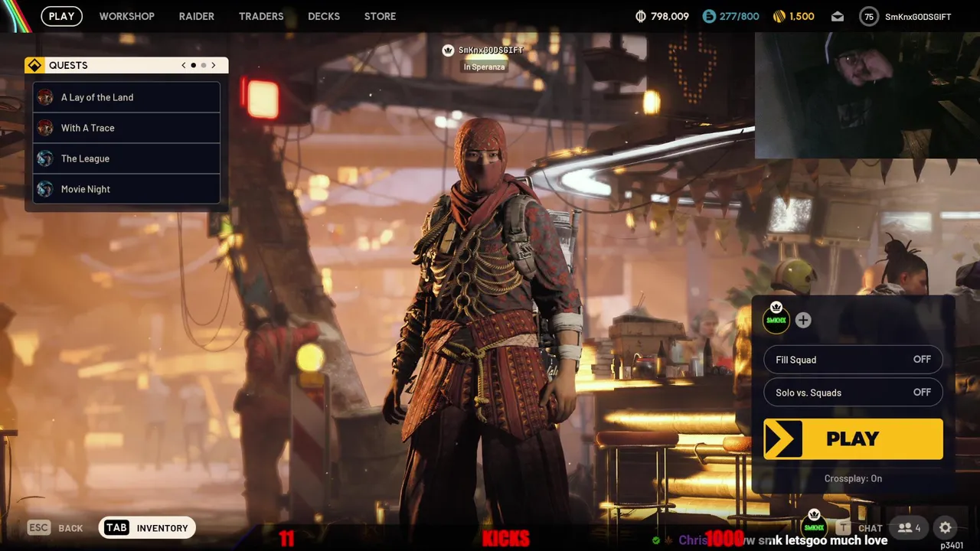Select the second quests page dot

(x=203, y=65)
